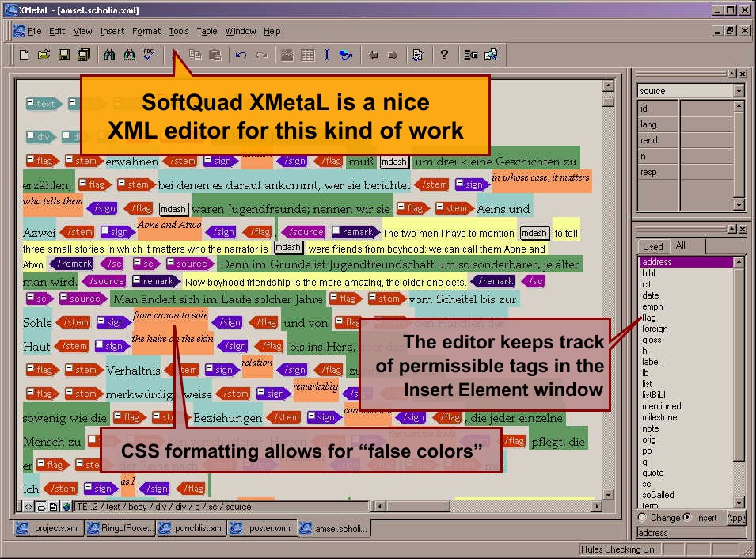
Task: Click the element name field containing address
Action: 690,533
